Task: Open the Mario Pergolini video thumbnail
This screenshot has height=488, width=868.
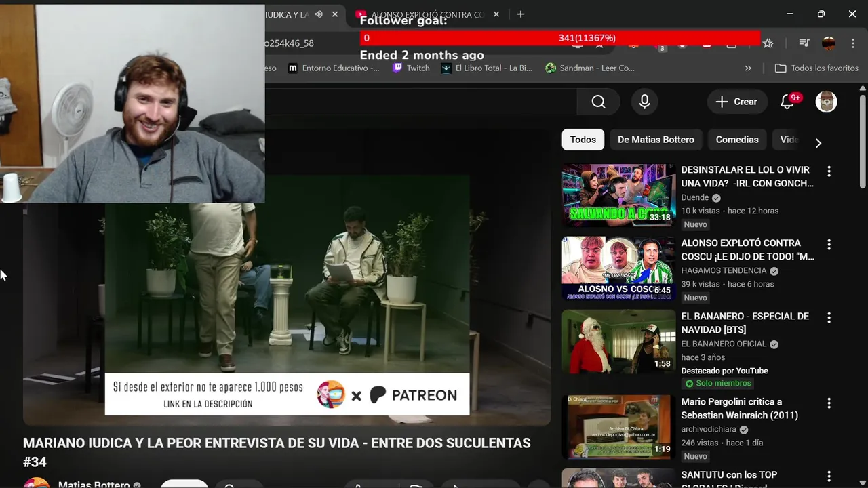Action: (x=618, y=427)
